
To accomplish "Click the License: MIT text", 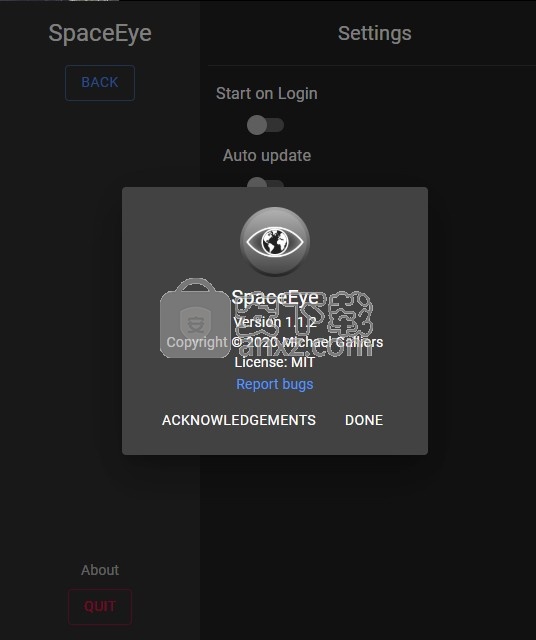I will pyautogui.click(x=275, y=362).
